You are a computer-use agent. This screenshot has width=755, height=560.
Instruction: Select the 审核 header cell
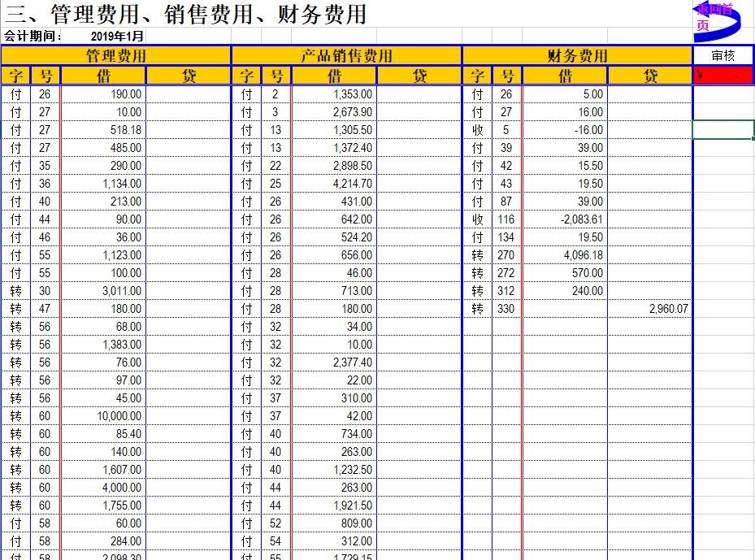pos(722,56)
